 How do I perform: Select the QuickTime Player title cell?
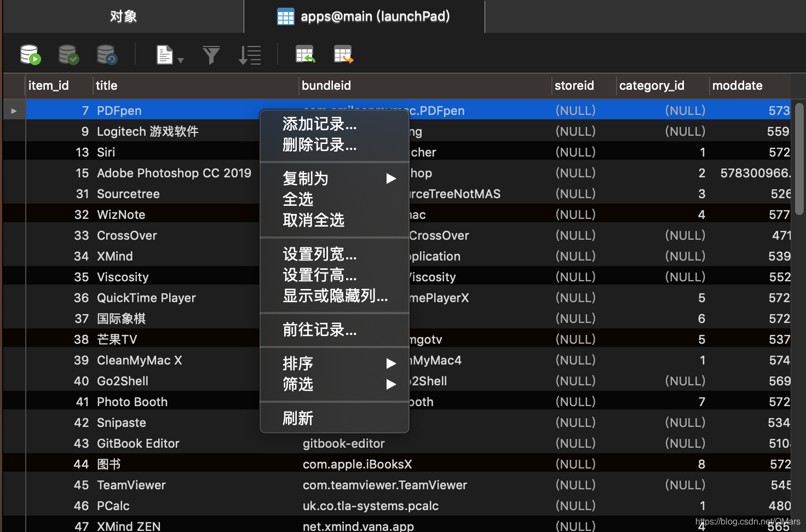pyautogui.click(x=146, y=298)
